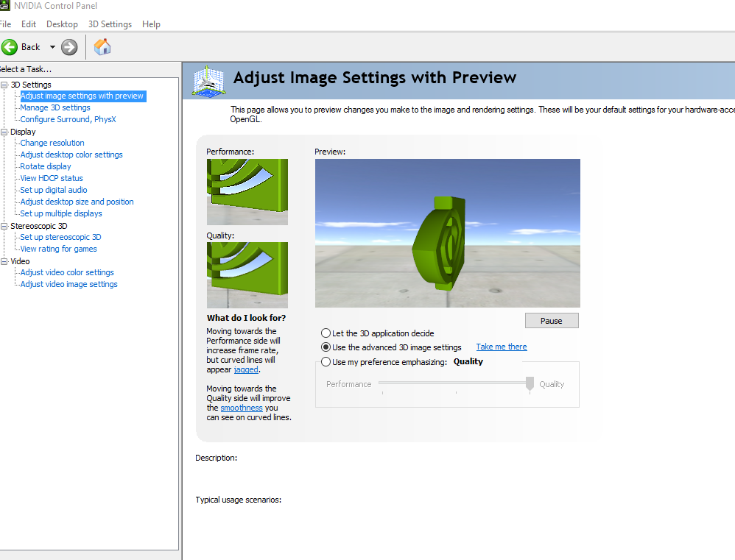This screenshot has width=735, height=560.
Task: Click the Pause button under preview
Action: pyautogui.click(x=552, y=321)
